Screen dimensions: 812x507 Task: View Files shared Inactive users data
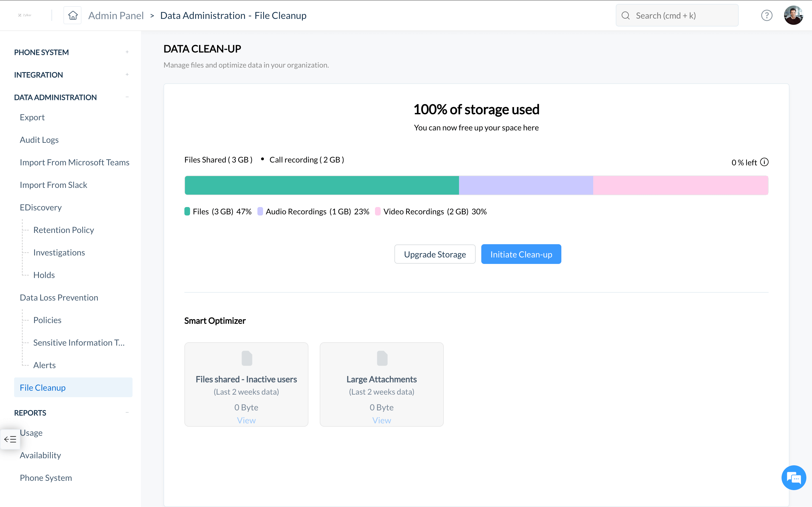coord(246,420)
